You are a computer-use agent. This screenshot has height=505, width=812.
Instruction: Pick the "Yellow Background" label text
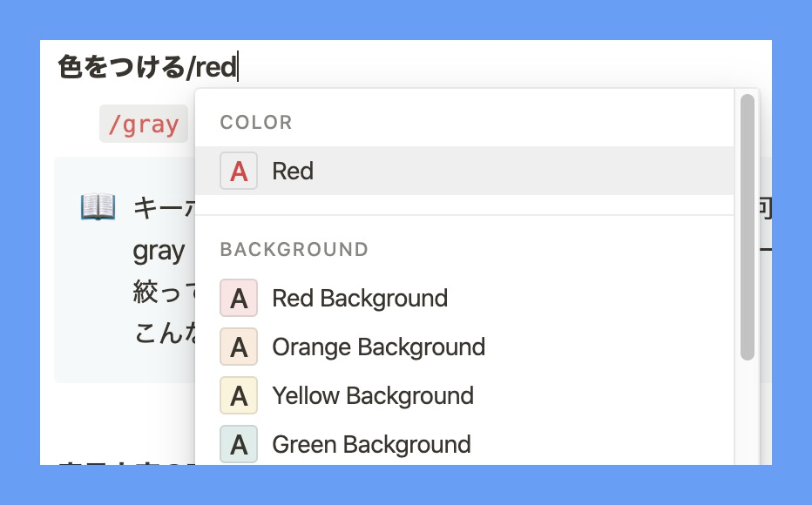[373, 396]
